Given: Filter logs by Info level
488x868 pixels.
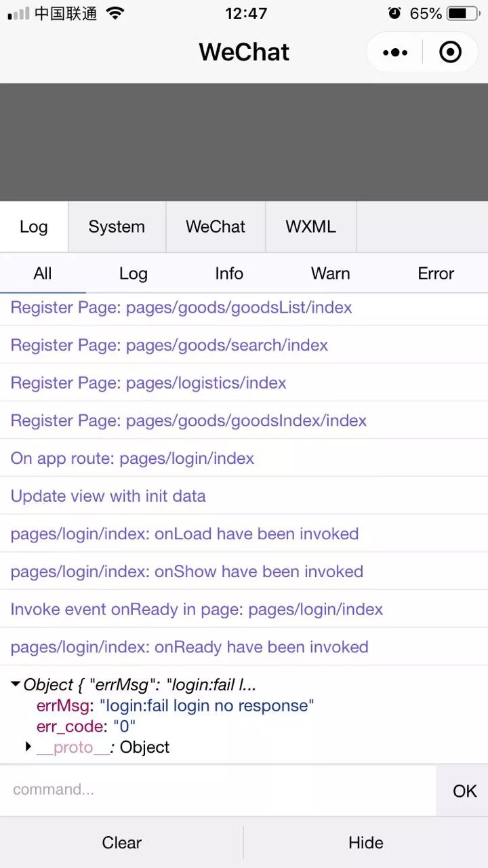Looking at the screenshot, I should click(229, 273).
